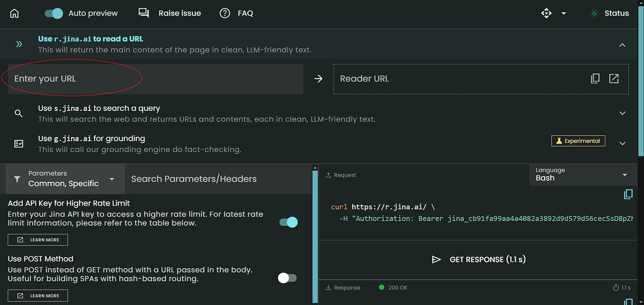The width and height of the screenshot is (644, 305).
Task: Click the double chevron icon beside r.jina.ai
Action: click(19, 44)
